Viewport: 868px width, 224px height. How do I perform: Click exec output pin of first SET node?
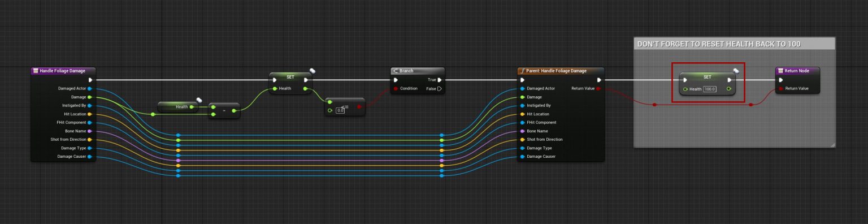coord(306,80)
